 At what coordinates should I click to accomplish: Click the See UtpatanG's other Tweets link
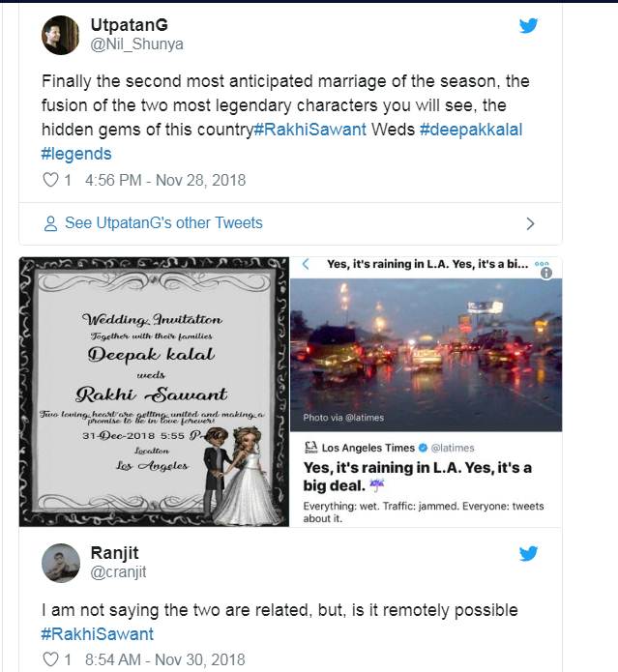(163, 223)
